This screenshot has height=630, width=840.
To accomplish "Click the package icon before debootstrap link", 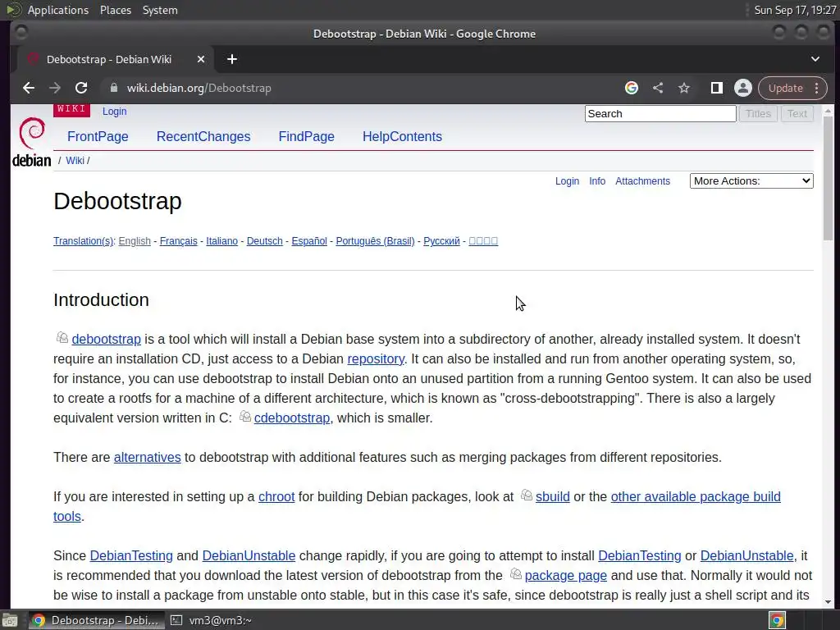I will point(62,337).
